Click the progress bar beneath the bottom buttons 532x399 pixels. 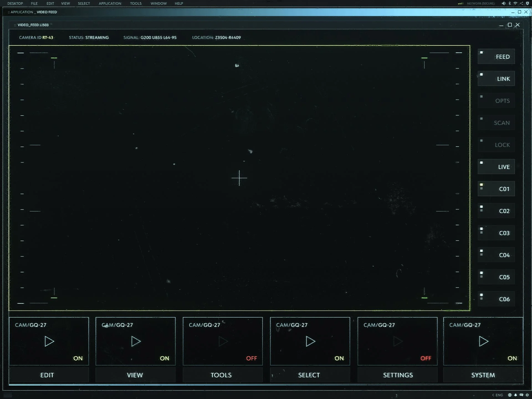[x=266, y=385]
